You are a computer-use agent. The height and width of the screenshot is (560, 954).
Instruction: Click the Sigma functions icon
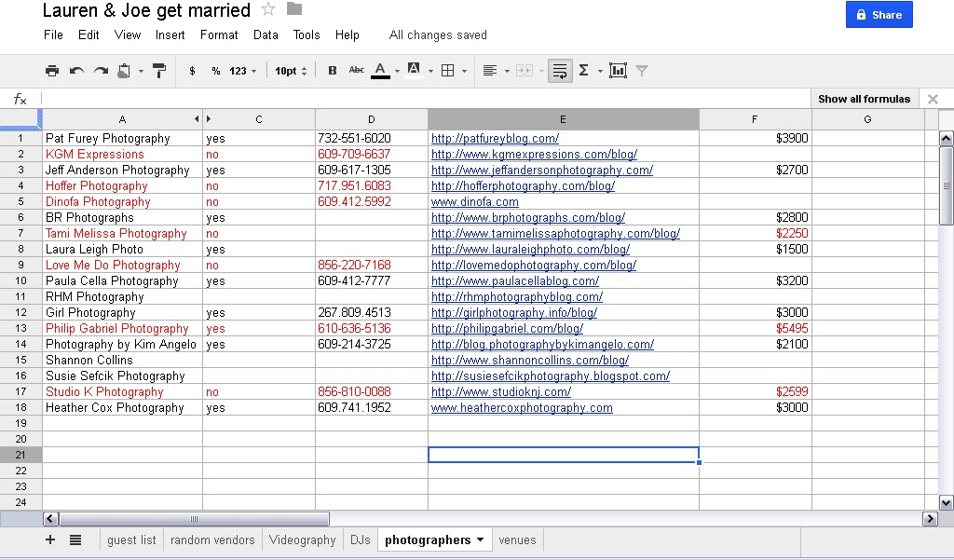point(584,71)
